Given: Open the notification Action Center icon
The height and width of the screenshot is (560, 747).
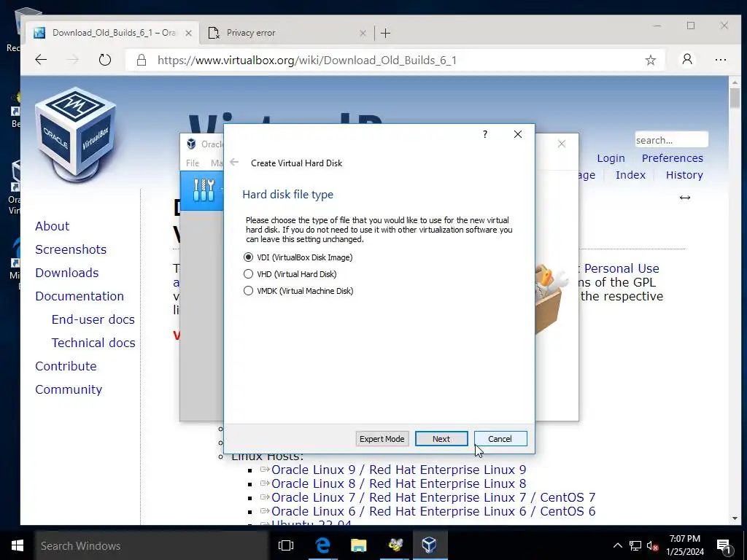Looking at the screenshot, I should (724, 546).
